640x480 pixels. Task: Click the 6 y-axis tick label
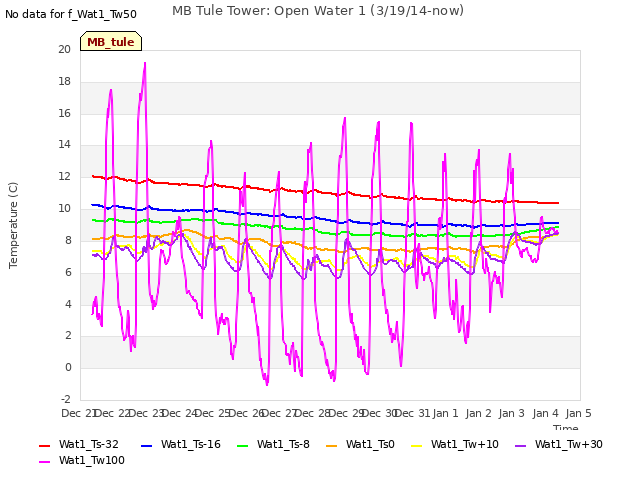click(68, 272)
